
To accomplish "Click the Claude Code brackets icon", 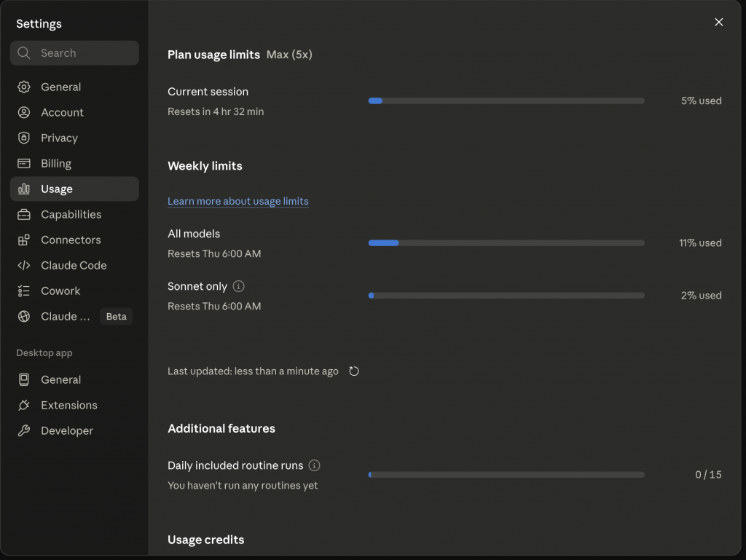I will (24, 265).
